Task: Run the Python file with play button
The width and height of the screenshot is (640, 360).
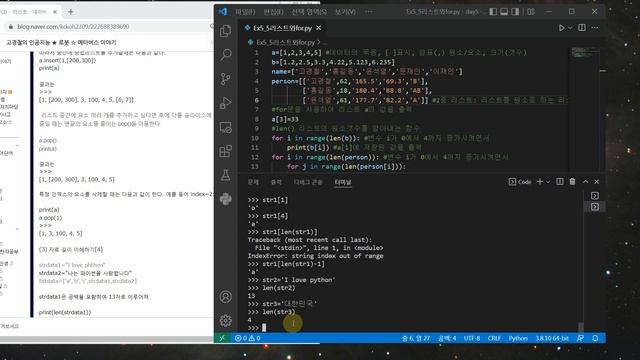Action: tap(562, 28)
